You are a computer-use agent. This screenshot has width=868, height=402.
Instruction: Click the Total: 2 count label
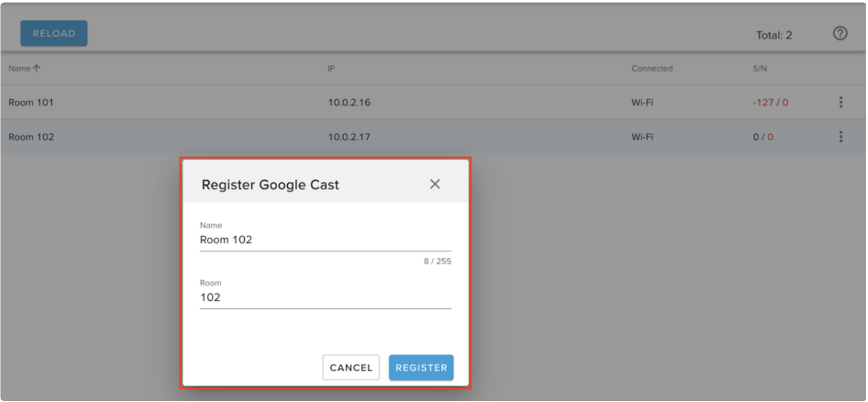[774, 35]
